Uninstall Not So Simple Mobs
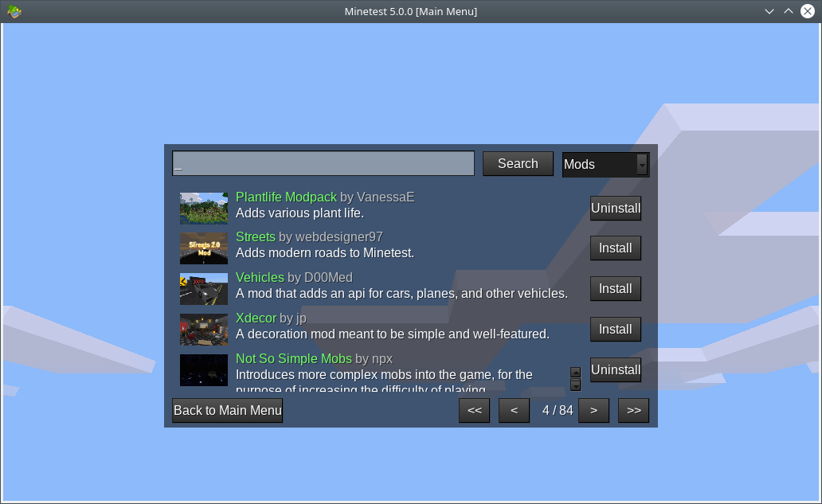The width and height of the screenshot is (822, 504). [616, 370]
